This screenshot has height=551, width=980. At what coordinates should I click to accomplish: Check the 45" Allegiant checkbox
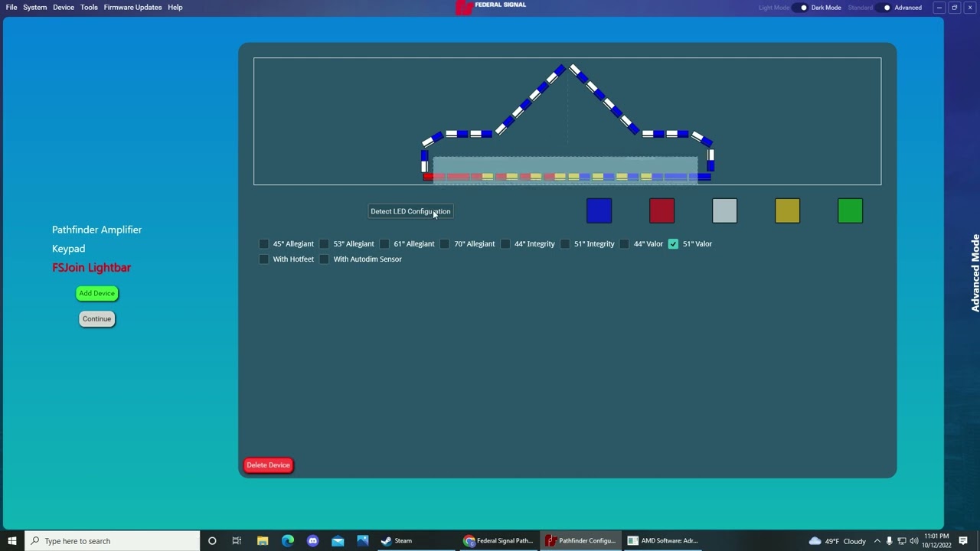click(x=264, y=244)
